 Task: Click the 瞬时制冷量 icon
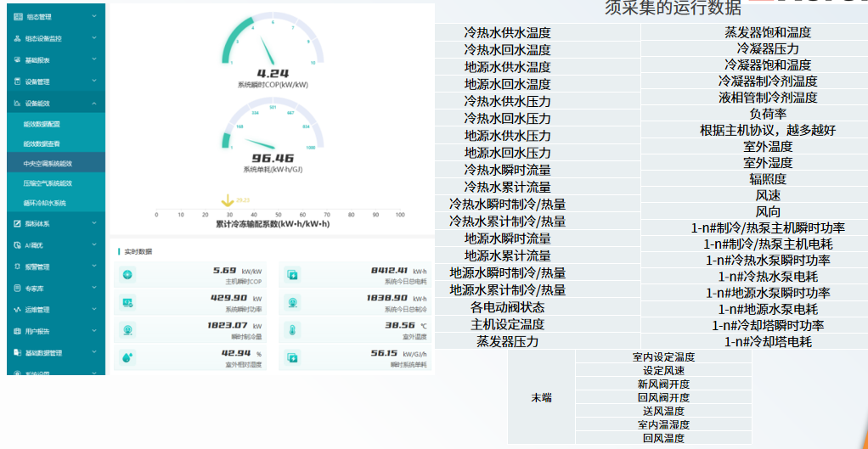tap(127, 330)
